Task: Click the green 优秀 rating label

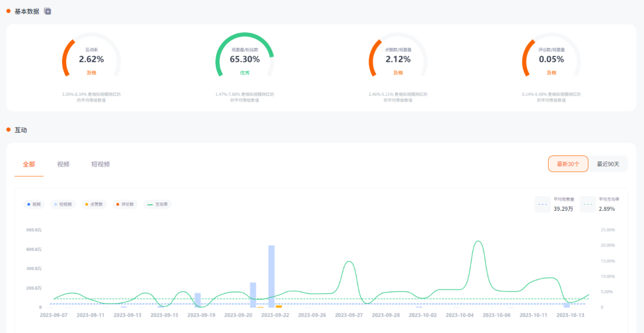Action: point(244,73)
